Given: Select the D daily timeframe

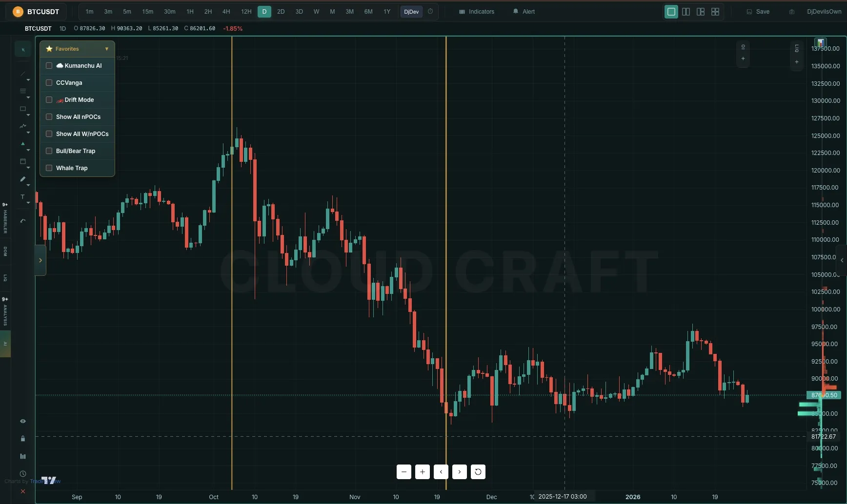Looking at the screenshot, I should coord(264,12).
